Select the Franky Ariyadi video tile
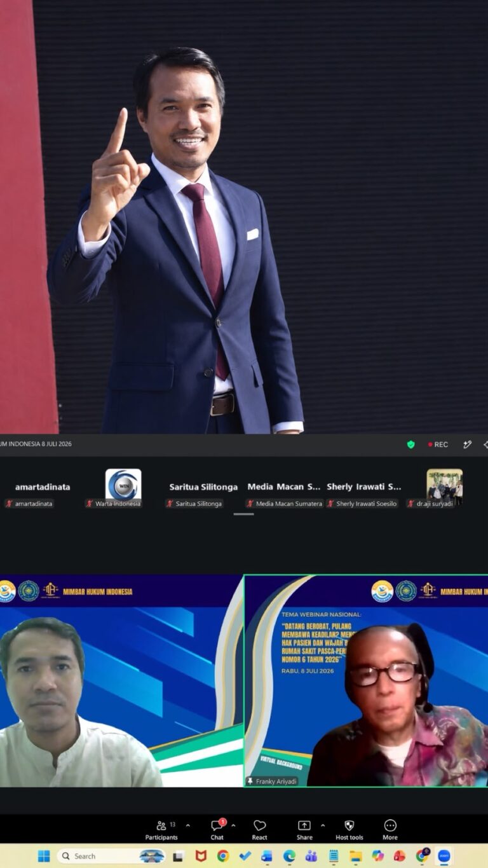This screenshot has height=868, width=488. click(366, 681)
